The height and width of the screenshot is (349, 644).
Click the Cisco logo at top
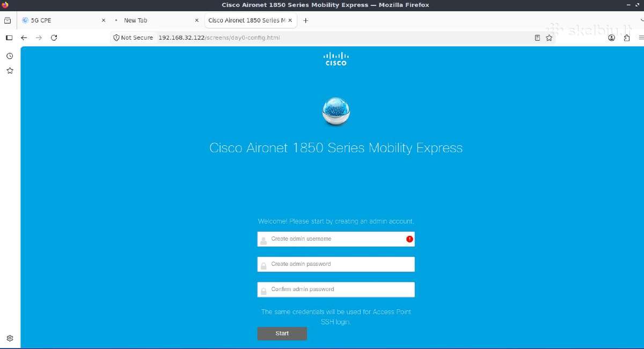[x=336, y=59]
